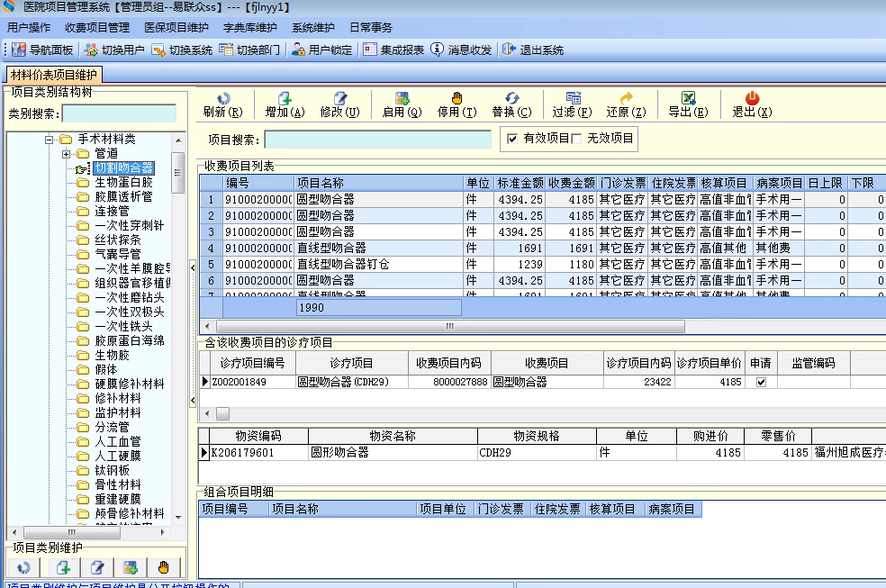Screen dimensions: 886x588
Task: Click the 切换用户 switch user icon
Action: pyautogui.click(x=91, y=50)
